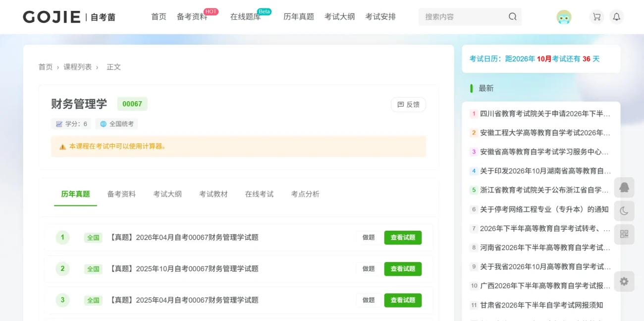Image resolution: width=644 pixels, height=321 pixels.
Task: Click 做题 for the 2025年10月 exam
Action: (369, 269)
